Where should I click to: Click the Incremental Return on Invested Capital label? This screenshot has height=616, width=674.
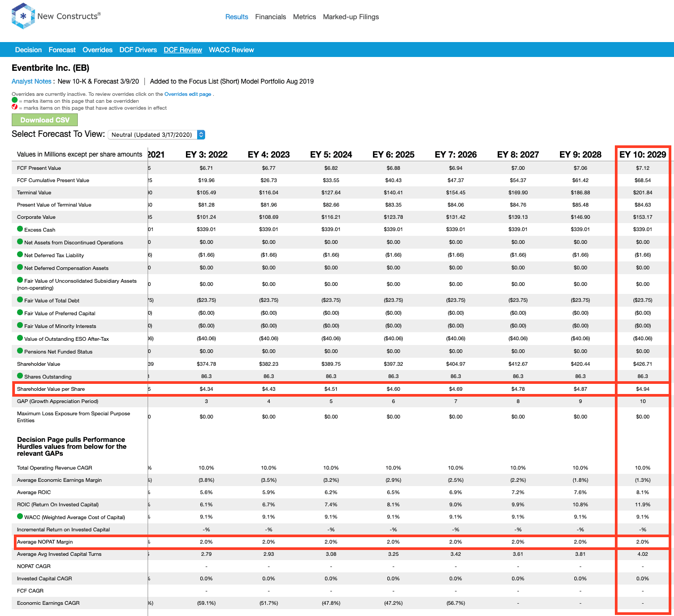pyautogui.click(x=63, y=529)
